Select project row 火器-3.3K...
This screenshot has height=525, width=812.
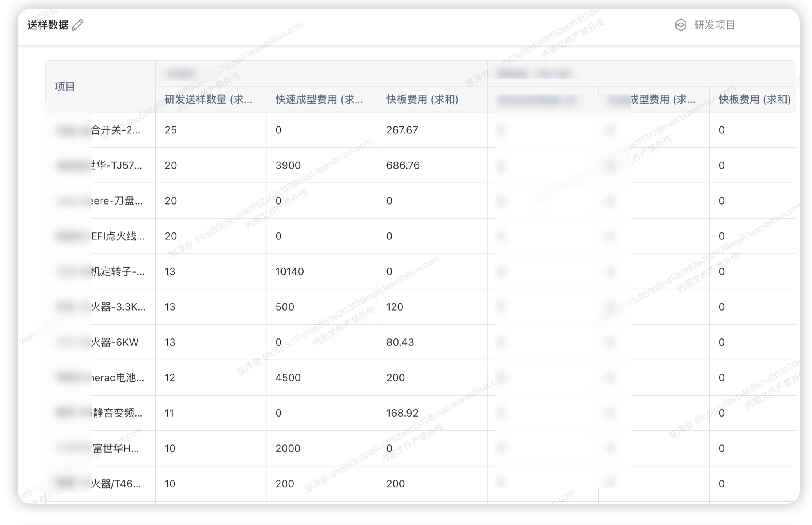coord(118,307)
